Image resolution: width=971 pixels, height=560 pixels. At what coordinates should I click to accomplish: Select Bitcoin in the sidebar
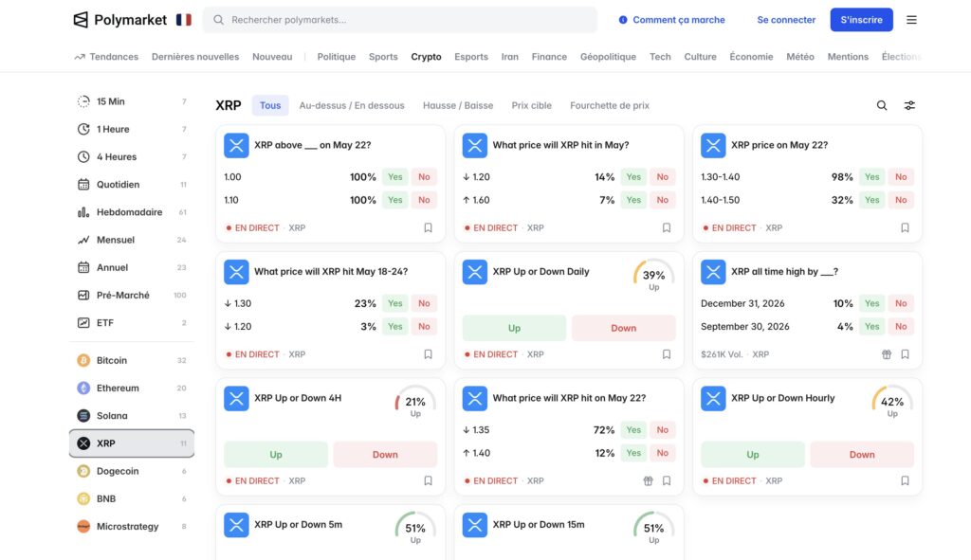point(131,360)
